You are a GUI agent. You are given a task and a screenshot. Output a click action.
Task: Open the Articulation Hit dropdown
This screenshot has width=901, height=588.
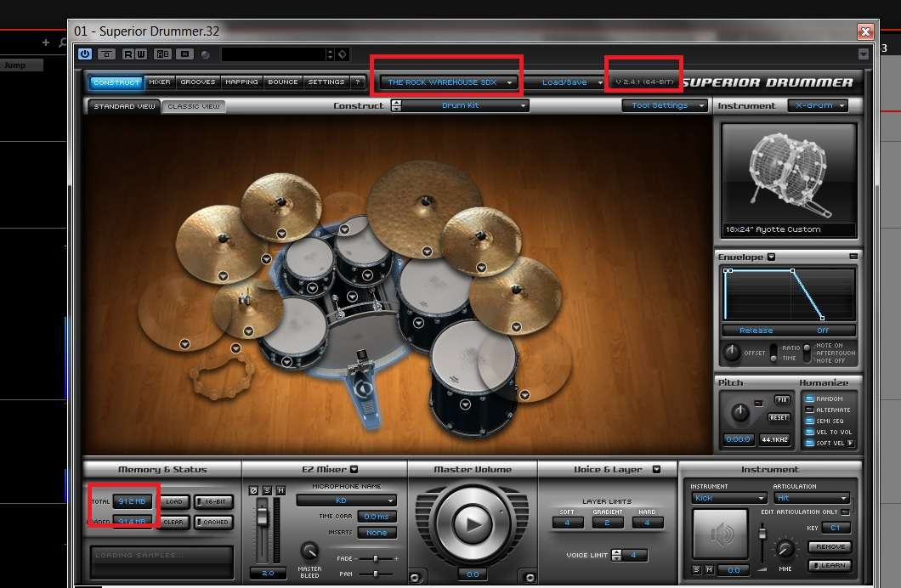tap(810, 498)
